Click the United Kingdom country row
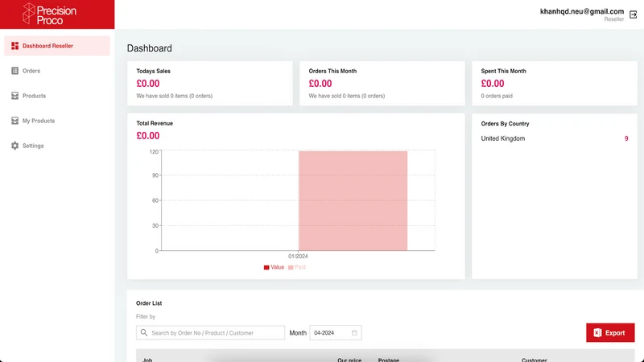The image size is (644, 362). click(554, 138)
